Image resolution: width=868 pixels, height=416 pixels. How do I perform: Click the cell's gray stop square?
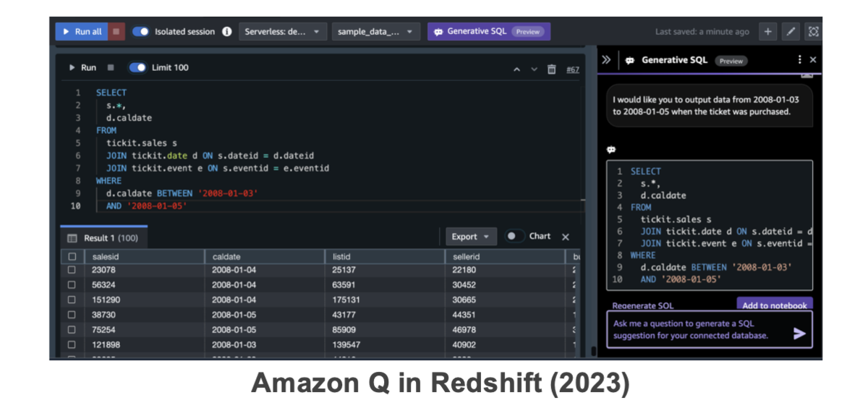(x=111, y=67)
